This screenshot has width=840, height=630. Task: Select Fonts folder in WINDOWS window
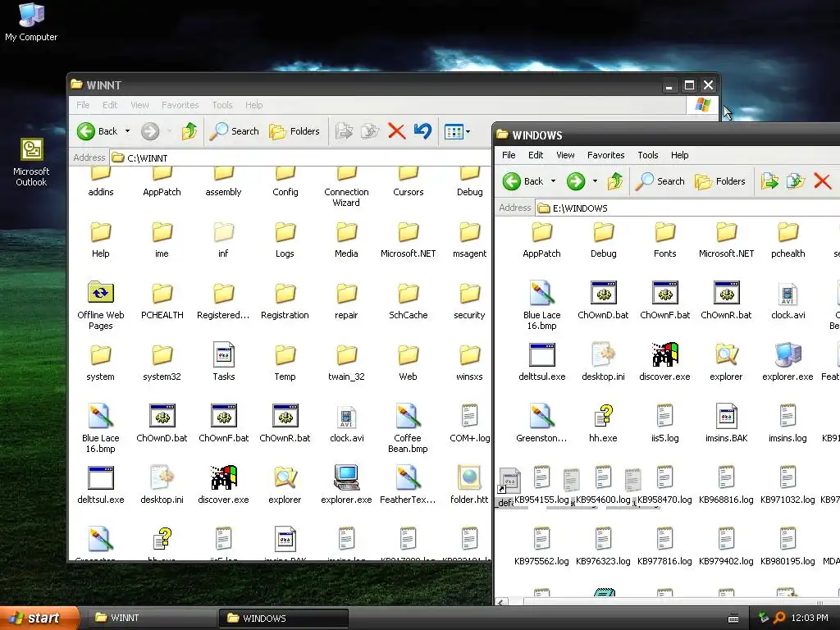pos(664,239)
